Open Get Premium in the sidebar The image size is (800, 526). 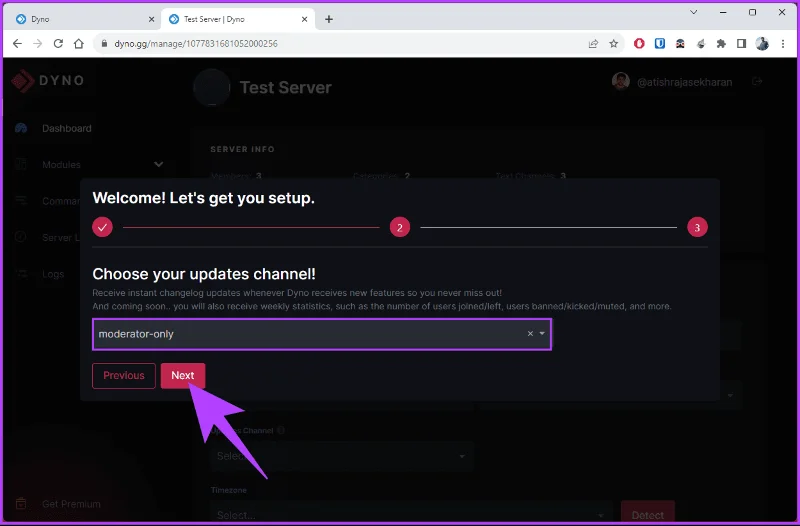tap(71, 504)
